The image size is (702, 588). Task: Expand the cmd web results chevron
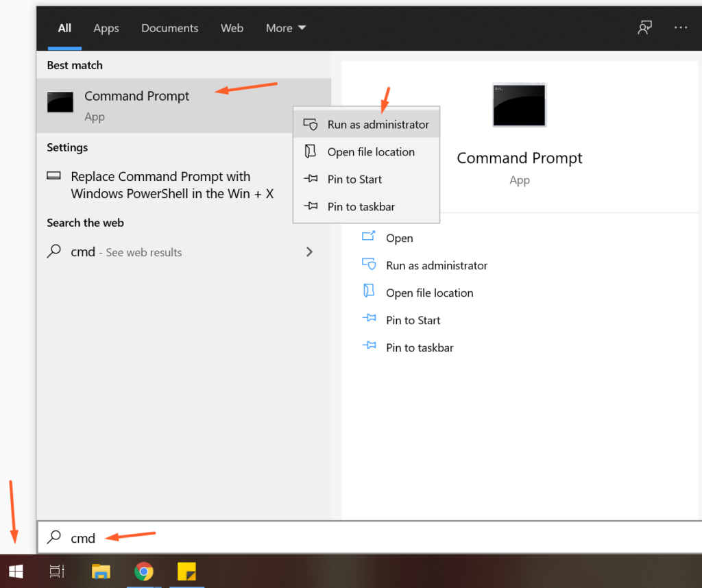tap(309, 252)
